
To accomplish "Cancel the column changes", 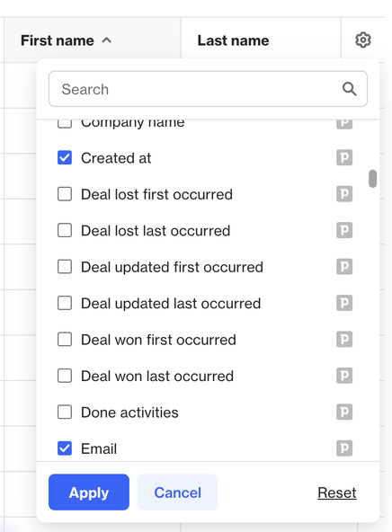I will click(177, 492).
